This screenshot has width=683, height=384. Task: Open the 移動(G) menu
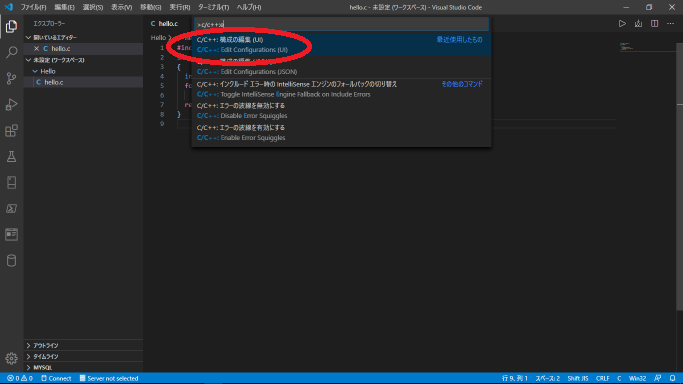pyautogui.click(x=150, y=7)
